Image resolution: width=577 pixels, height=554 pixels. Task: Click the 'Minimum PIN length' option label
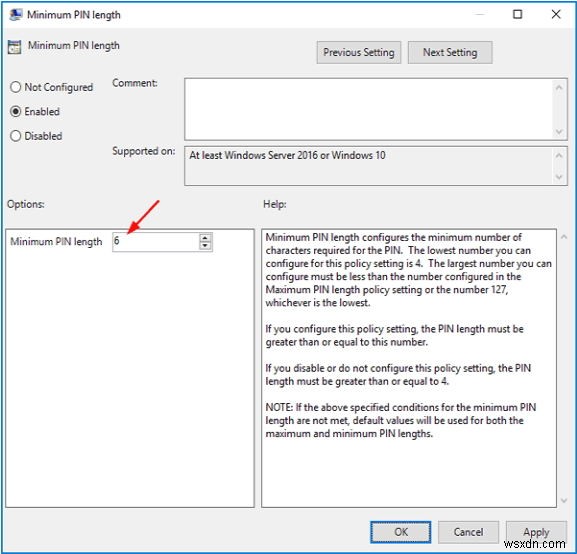click(x=56, y=242)
